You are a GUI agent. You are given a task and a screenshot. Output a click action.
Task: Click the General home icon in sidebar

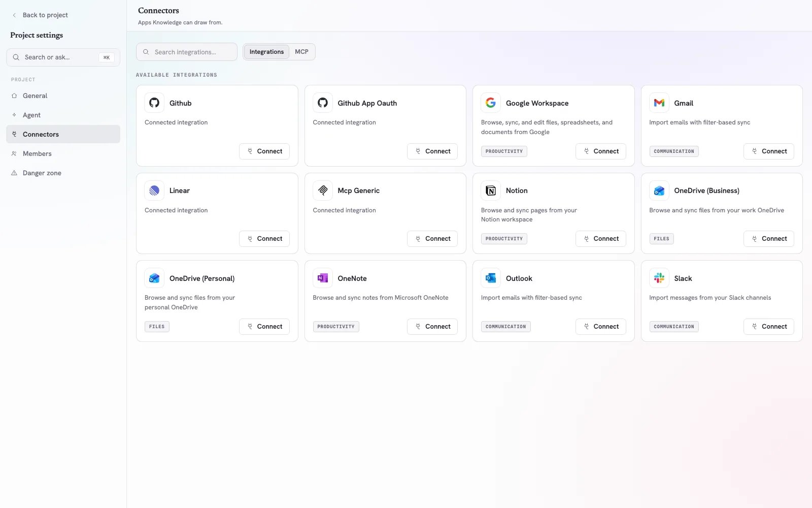tap(14, 96)
